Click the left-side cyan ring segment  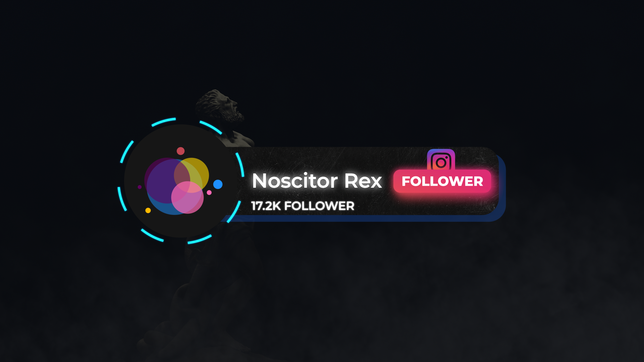[x=122, y=199]
